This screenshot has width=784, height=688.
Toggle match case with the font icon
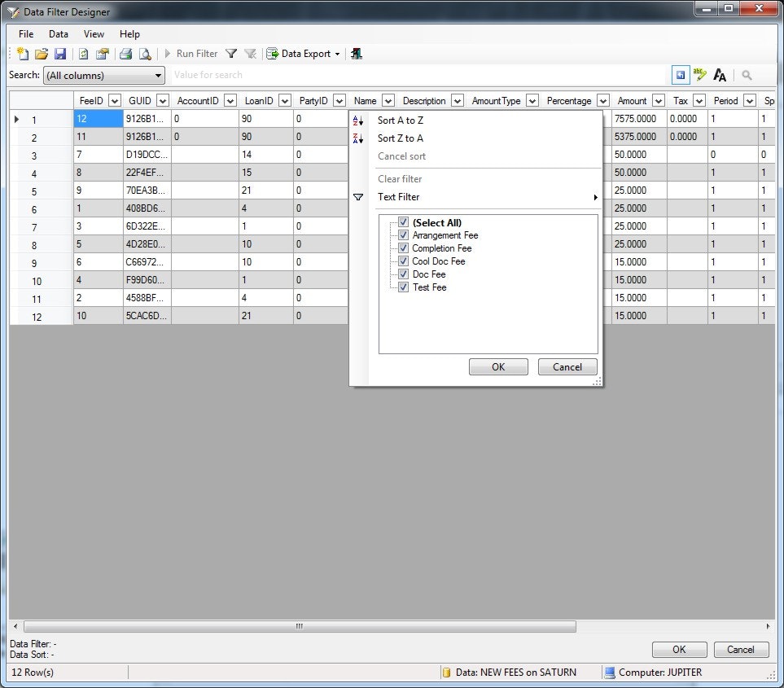720,74
